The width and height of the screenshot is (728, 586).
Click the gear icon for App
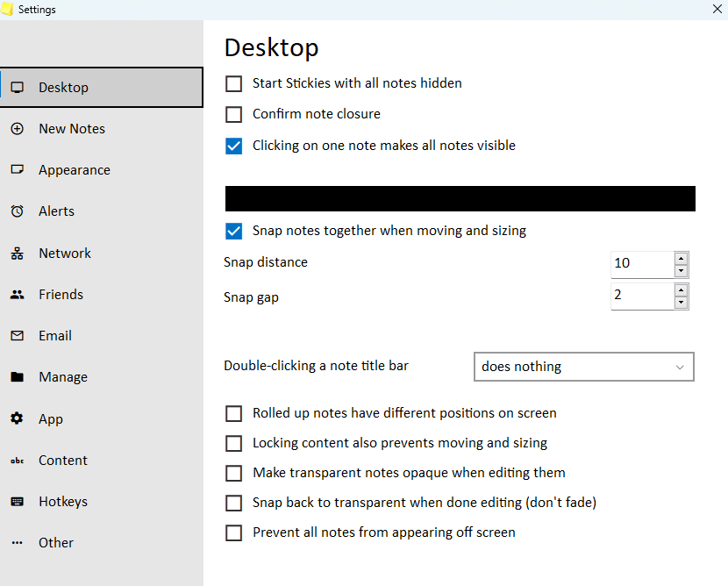17,419
